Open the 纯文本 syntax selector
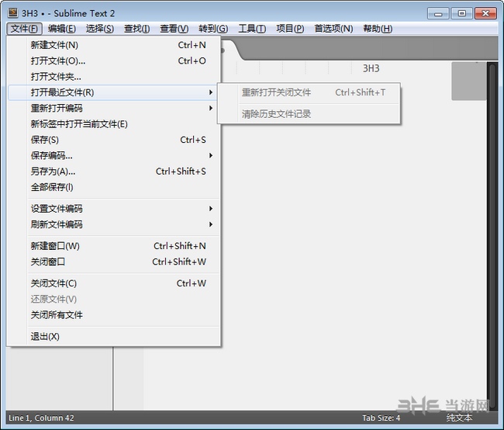The image size is (504, 430). click(459, 418)
